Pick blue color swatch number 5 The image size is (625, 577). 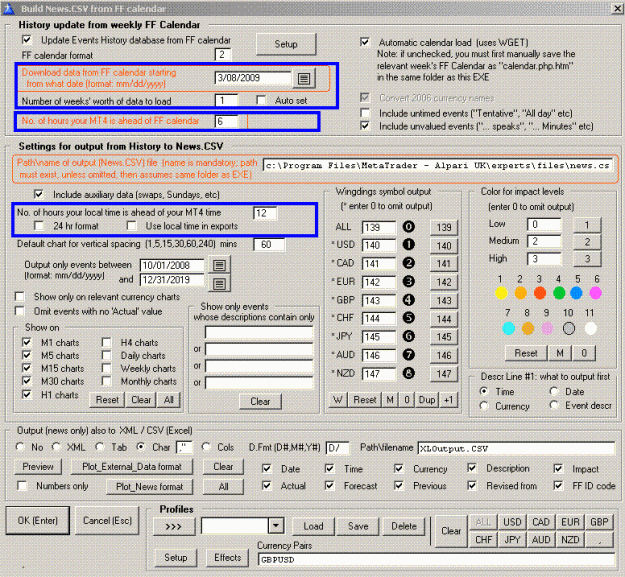click(576, 293)
